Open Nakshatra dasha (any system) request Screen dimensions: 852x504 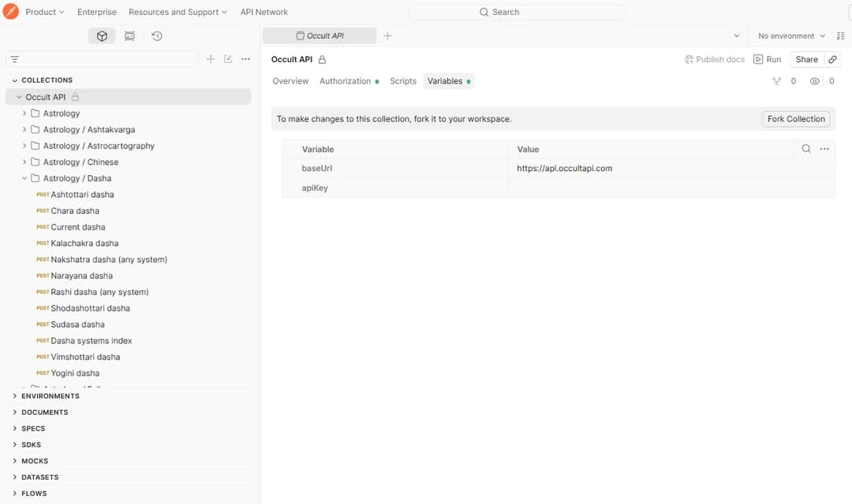[x=109, y=259]
